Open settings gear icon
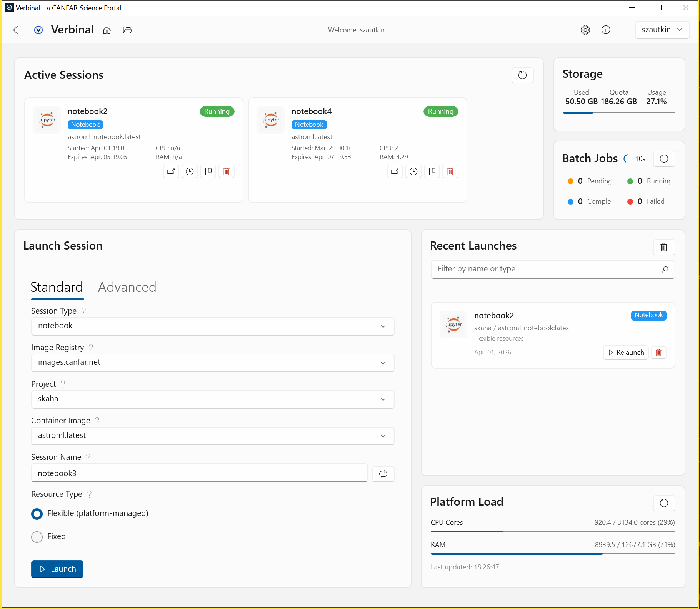The height and width of the screenshot is (609, 700). click(x=585, y=30)
